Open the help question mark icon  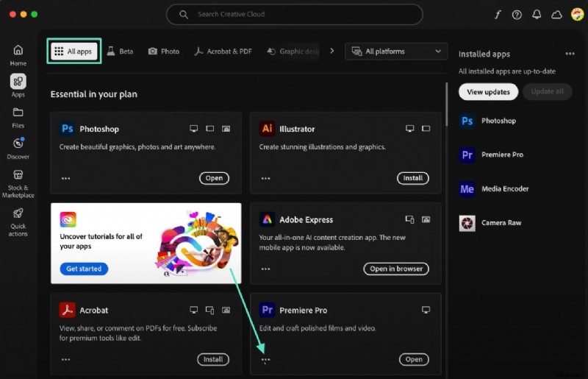tap(517, 15)
